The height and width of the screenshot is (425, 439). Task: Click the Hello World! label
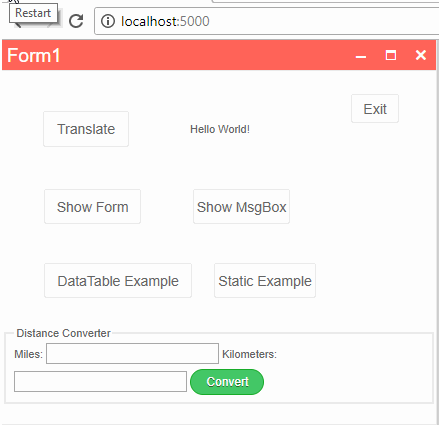pyautogui.click(x=220, y=129)
